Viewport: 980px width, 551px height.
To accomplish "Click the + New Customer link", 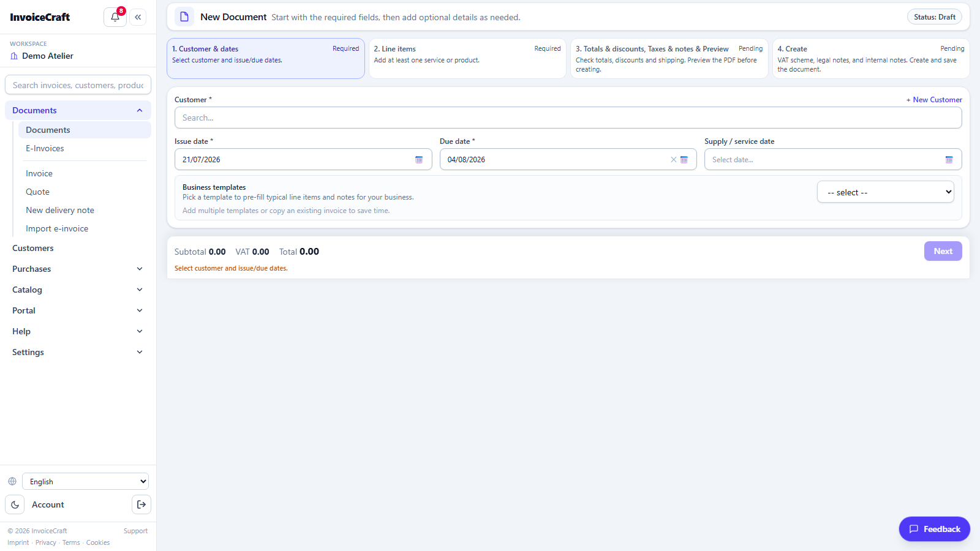I will click(934, 100).
